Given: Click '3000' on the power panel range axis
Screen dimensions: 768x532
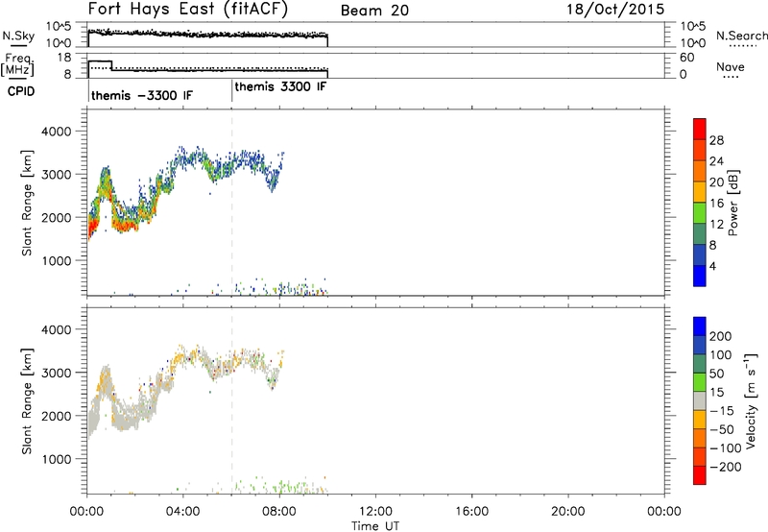Looking at the screenshot, I should click(56, 175).
